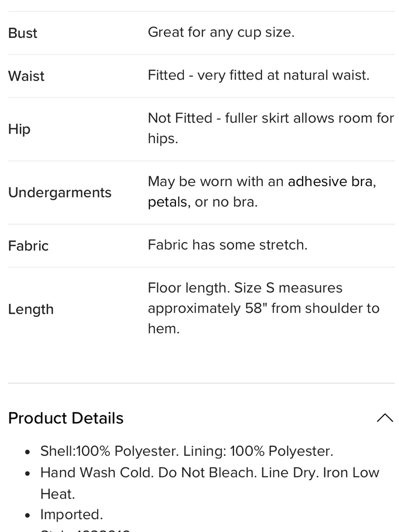Select the Bust row label

pos(23,33)
